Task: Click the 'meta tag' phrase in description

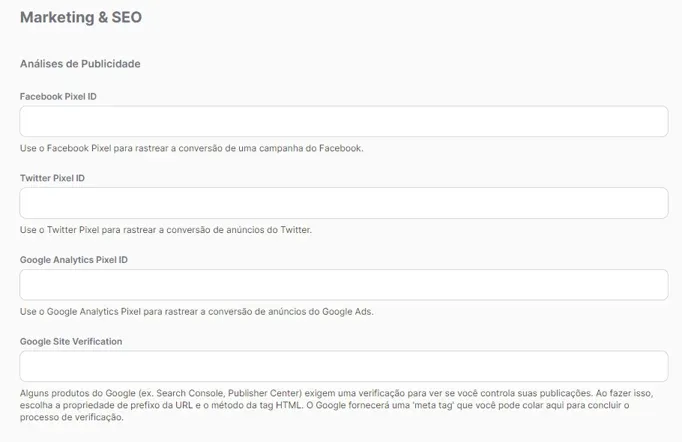Action: coord(429,405)
